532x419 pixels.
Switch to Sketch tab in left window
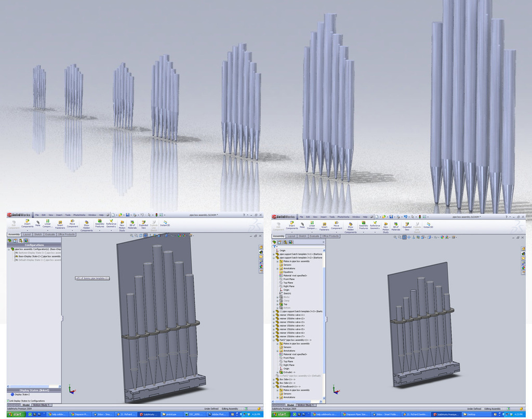38,234
